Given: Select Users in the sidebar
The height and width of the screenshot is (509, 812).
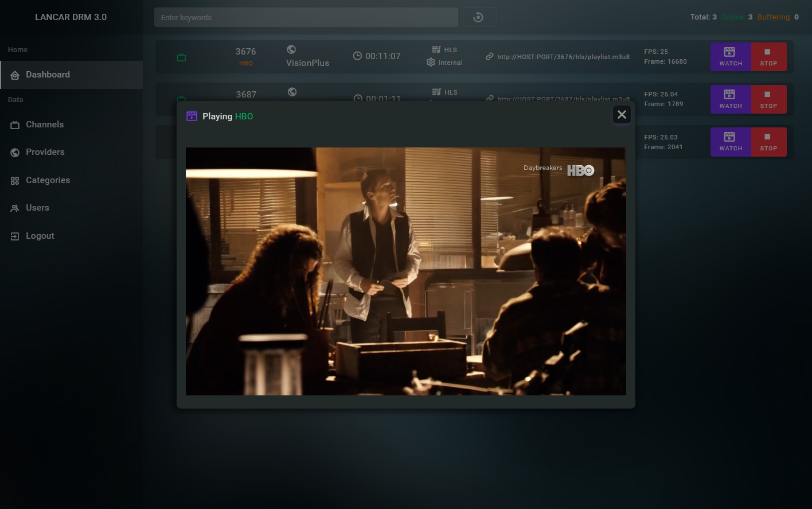Looking at the screenshot, I should [38, 208].
